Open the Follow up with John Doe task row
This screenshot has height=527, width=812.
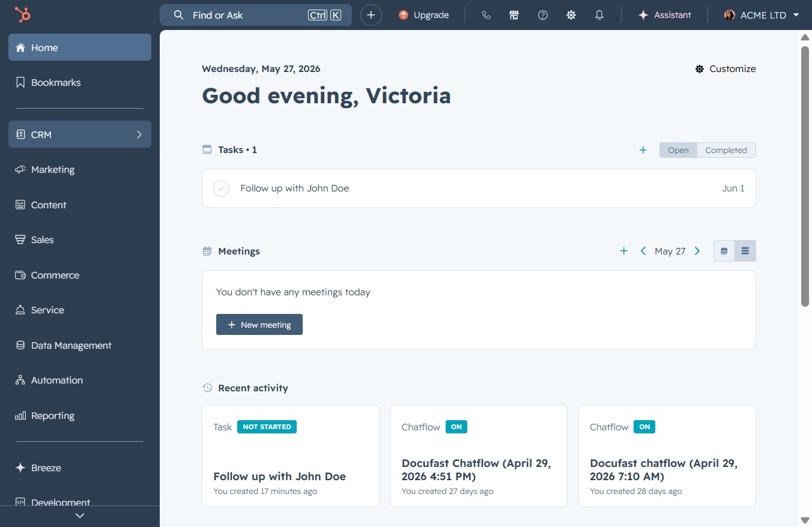[479, 188]
